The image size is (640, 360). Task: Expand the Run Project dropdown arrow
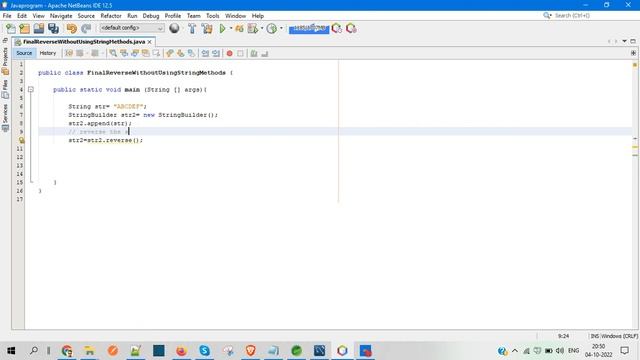pos(231,28)
